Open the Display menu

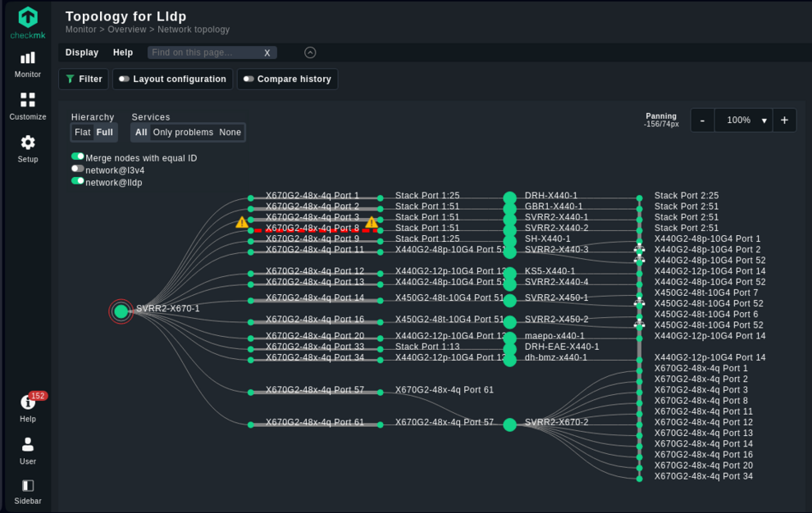tap(82, 52)
